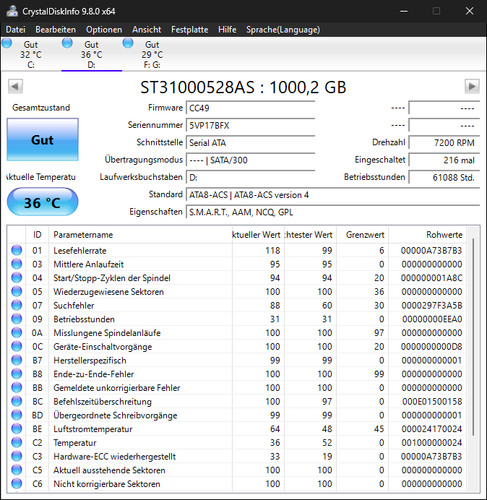The height and width of the screenshot is (500, 487).
Task: Click status icon for 05 Wiederzugewiesene Sektoren
Action: pos(17,291)
